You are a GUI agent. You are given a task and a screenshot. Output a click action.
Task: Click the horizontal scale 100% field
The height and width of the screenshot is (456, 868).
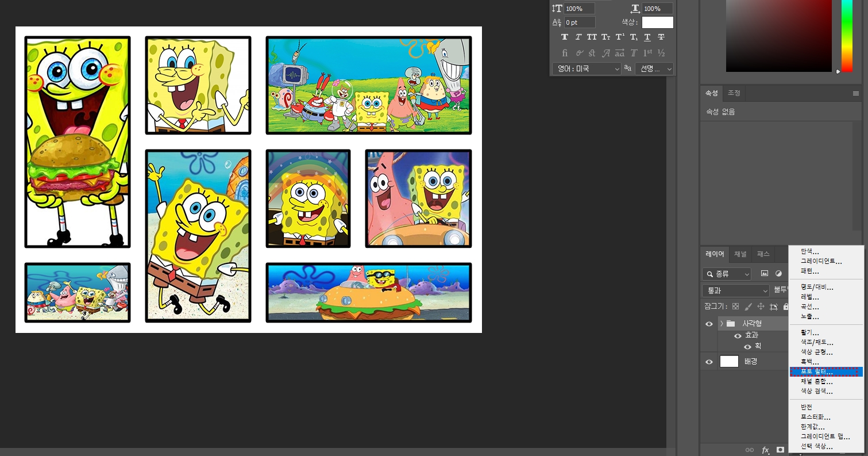(x=657, y=9)
